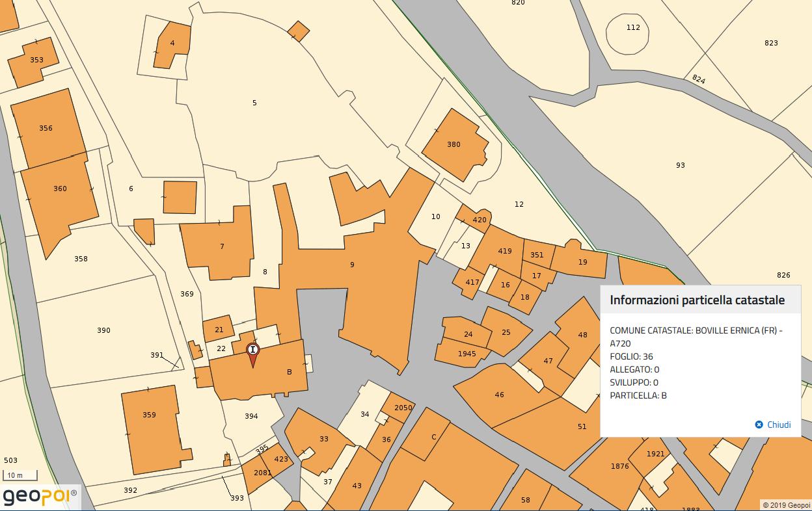
Task: Select building parcel 380
Action: pos(453,144)
